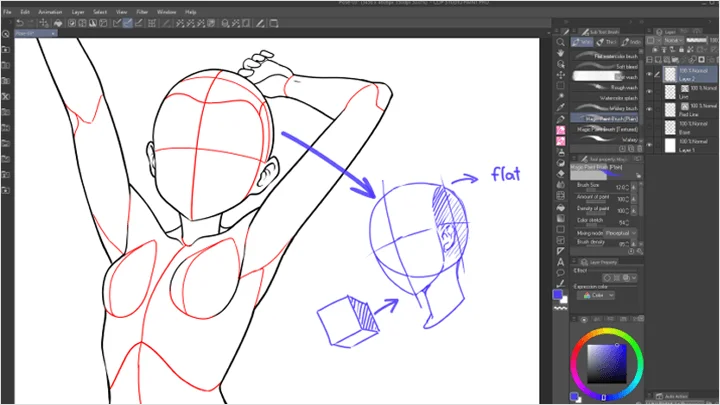This screenshot has height=405, width=720.
Task: Close the Pose-01 canvas tab
Action: pyautogui.click(x=53, y=34)
